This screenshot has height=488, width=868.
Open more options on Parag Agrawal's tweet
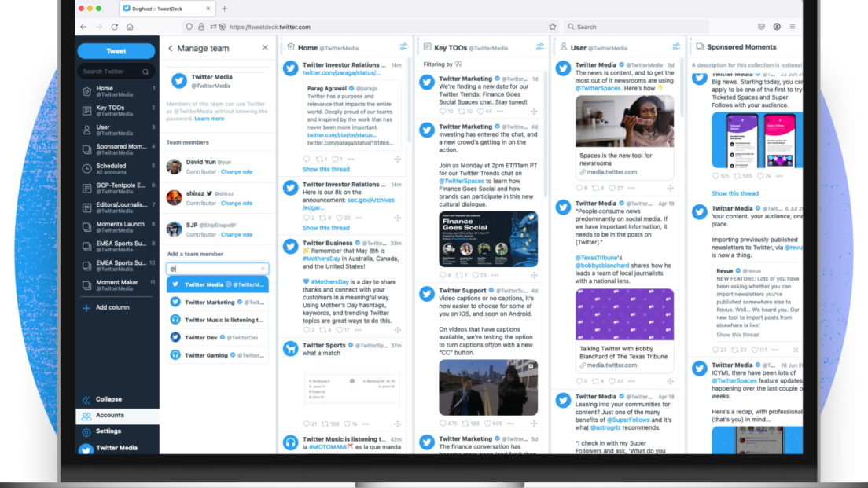(x=351, y=159)
